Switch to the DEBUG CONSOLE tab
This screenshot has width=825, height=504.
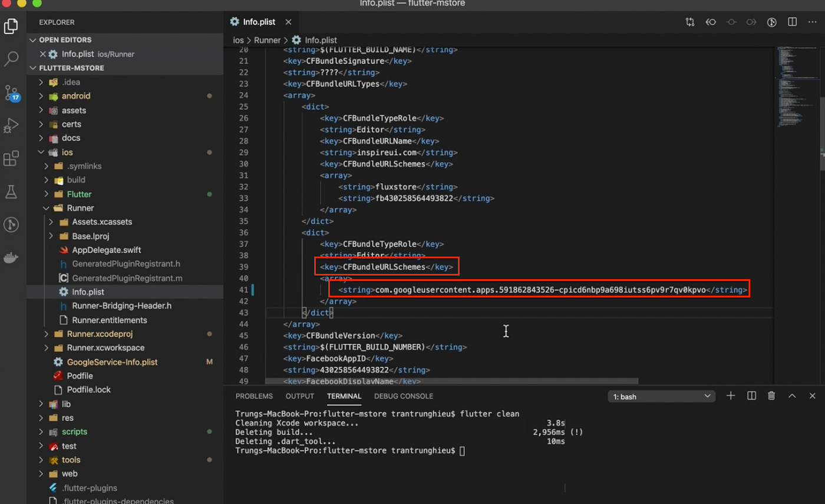404,396
